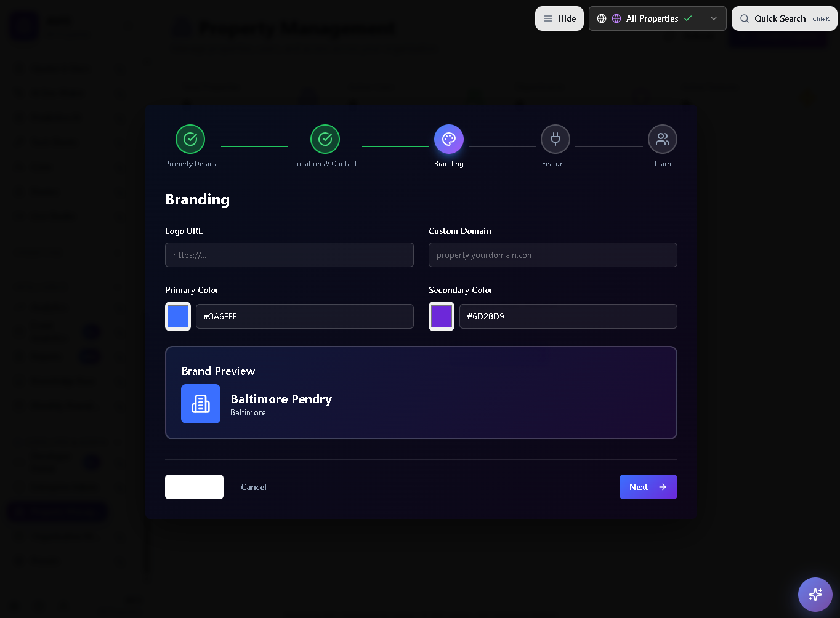Select the Primary Color hex field #3A6FFF
The height and width of the screenshot is (618, 840).
[305, 316]
